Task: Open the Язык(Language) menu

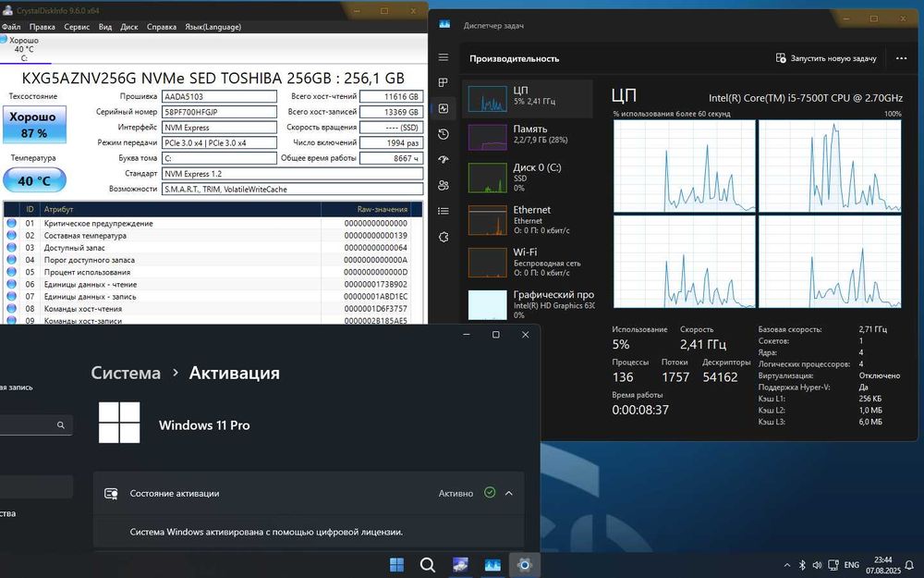Action: click(213, 27)
